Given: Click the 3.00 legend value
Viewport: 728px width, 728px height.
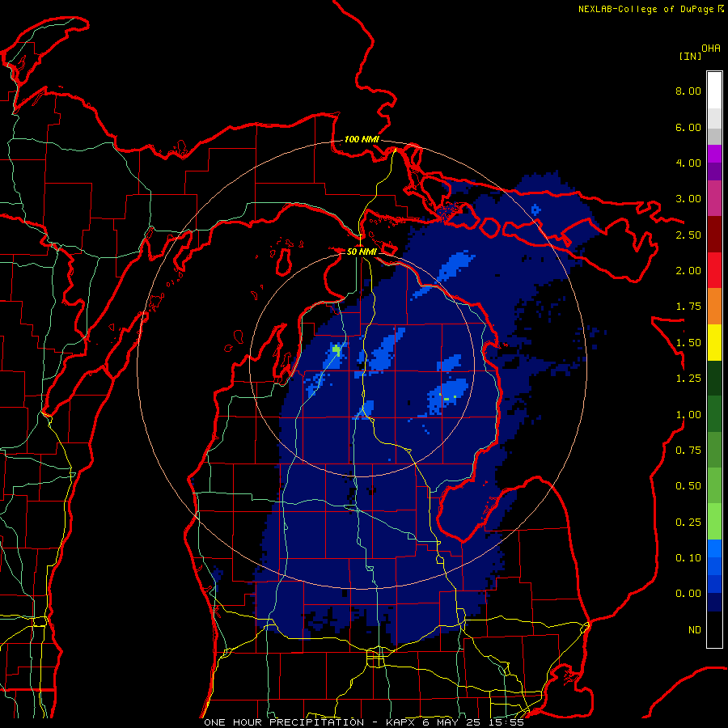Looking at the screenshot, I should click(688, 199).
